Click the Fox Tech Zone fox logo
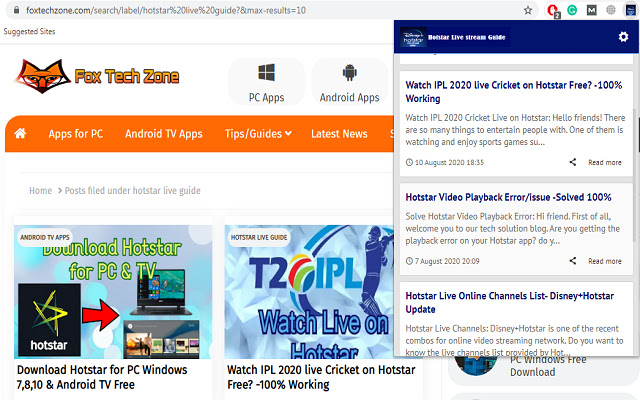Screen dimensions: 640x400 point(42,76)
